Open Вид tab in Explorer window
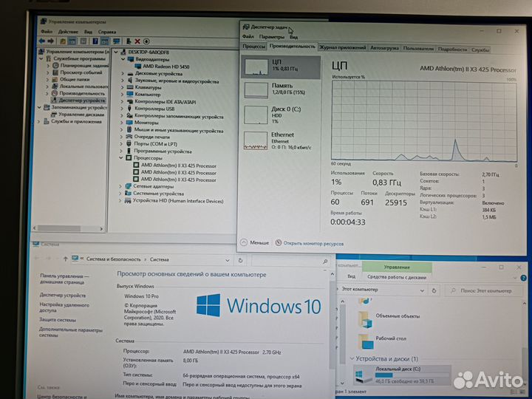The width and height of the screenshot is (532, 399). pyautogui.click(x=352, y=276)
